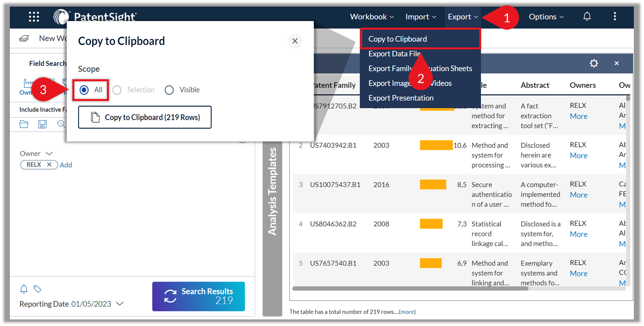Screen dimensions: 644x326
Task: Select the tag icon next to the alert bell
Action: (x=37, y=289)
